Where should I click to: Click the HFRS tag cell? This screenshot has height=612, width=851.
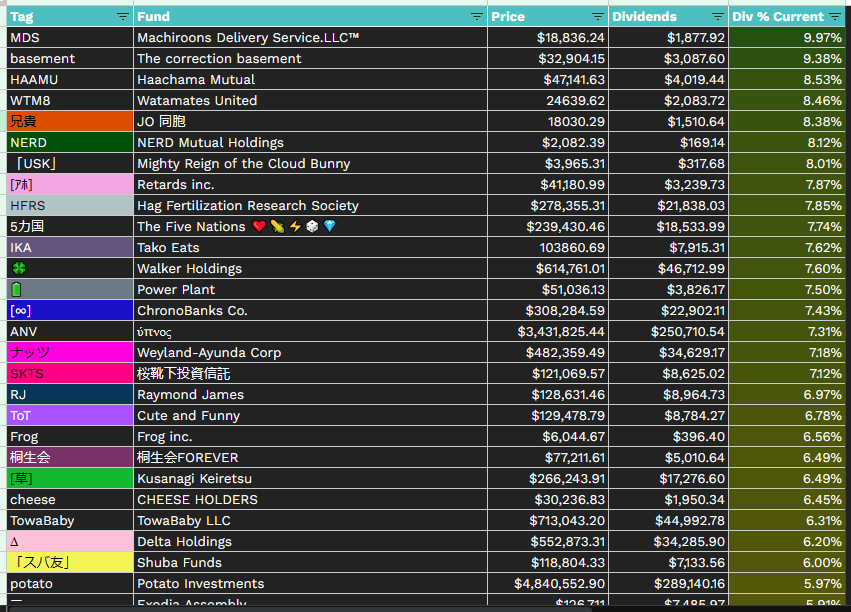(70, 206)
